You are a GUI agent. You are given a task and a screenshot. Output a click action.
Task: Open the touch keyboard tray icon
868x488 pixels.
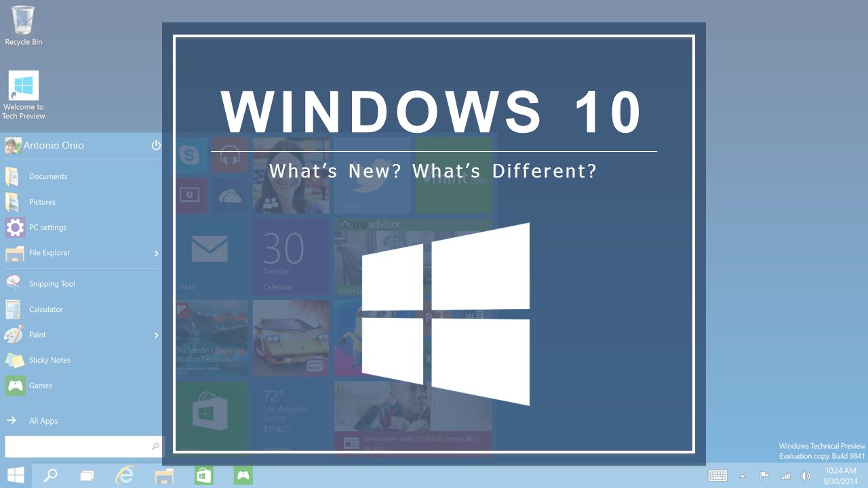717,476
